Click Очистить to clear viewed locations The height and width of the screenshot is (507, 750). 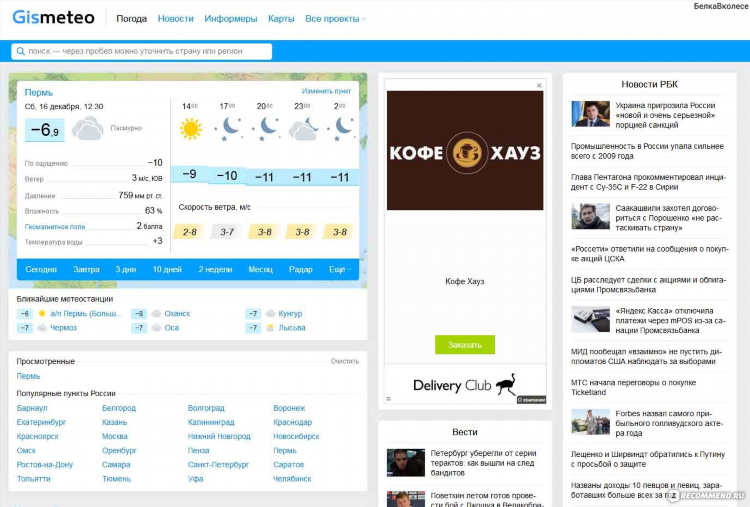coord(344,361)
